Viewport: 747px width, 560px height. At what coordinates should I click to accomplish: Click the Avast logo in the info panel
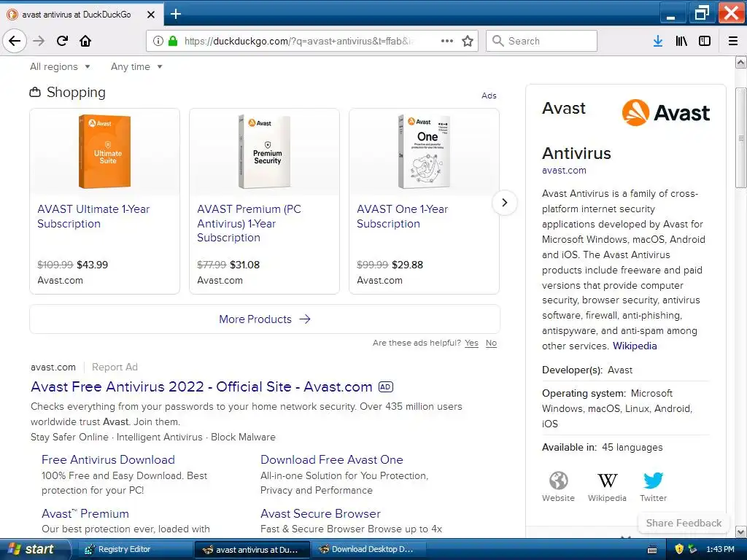pyautogui.click(x=666, y=113)
